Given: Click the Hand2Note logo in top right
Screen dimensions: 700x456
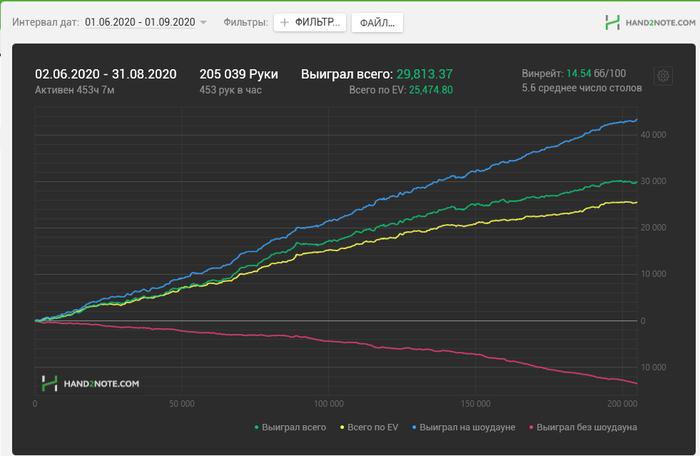Looking at the screenshot, I should click(650, 22).
